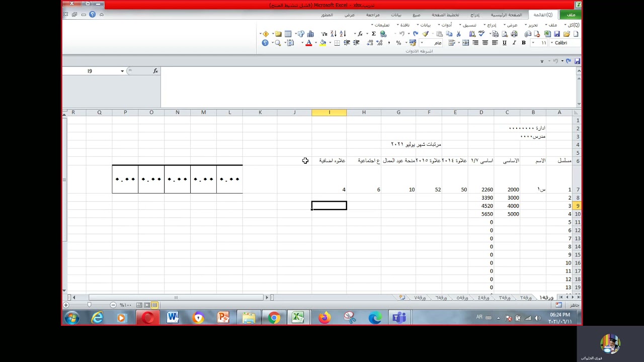Screen dimensions: 644x362
Task: Click merge and center icon
Action: (x=466, y=43)
